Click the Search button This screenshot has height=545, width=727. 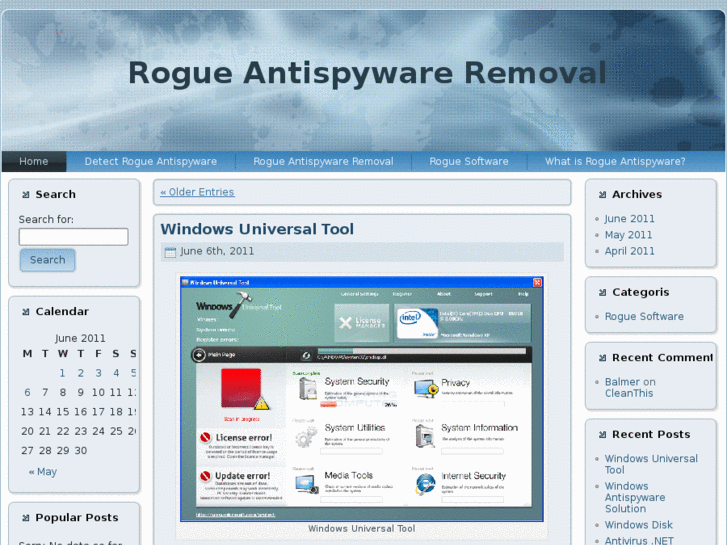(x=47, y=260)
